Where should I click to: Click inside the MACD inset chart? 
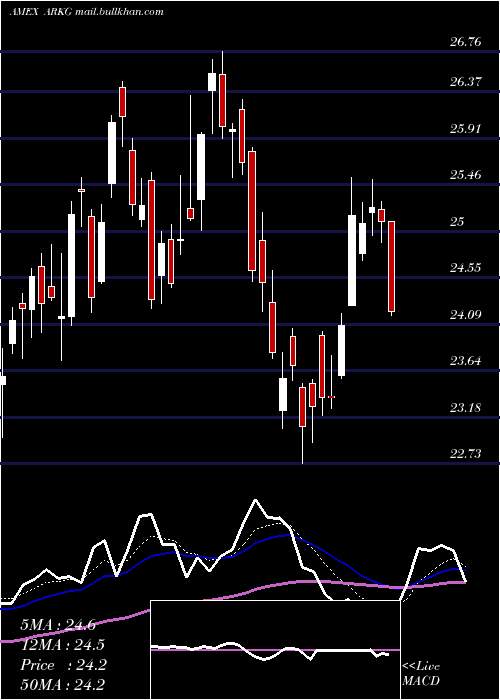275,650
